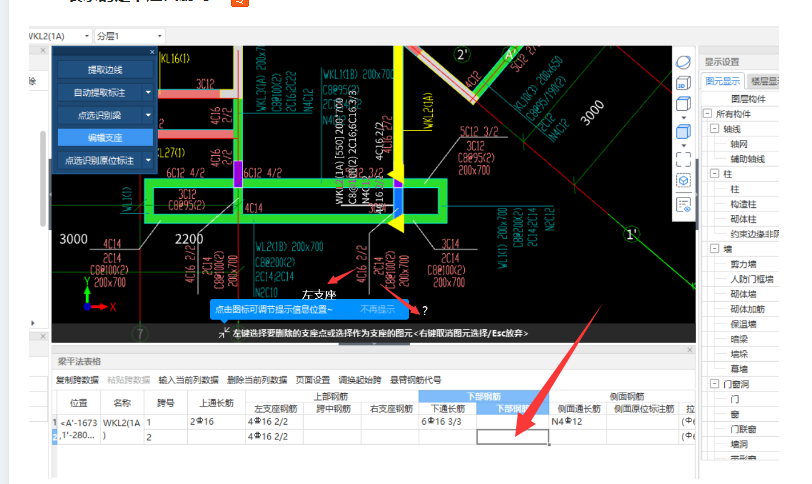Switch to the 图元显示 tab
This screenshot has height=484, width=812.
722,81
